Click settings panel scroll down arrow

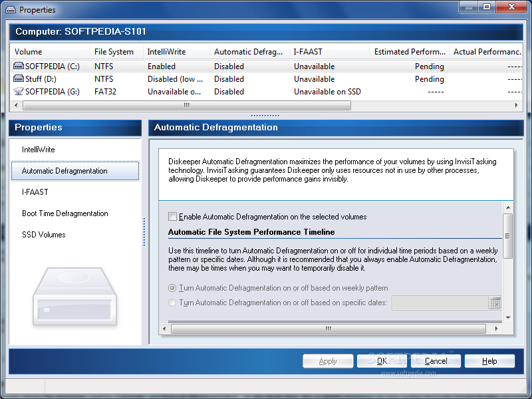pos(508,318)
